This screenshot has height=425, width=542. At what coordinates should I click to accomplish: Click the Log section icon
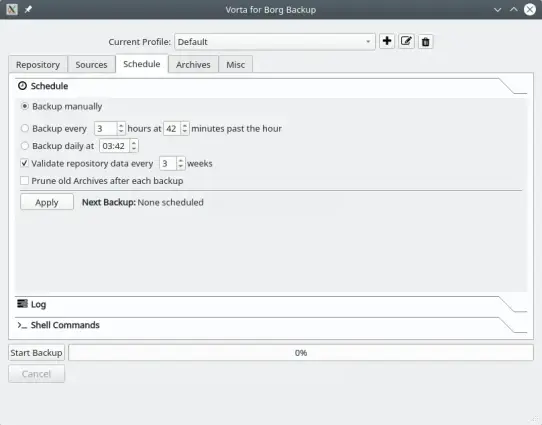pyautogui.click(x=22, y=304)
